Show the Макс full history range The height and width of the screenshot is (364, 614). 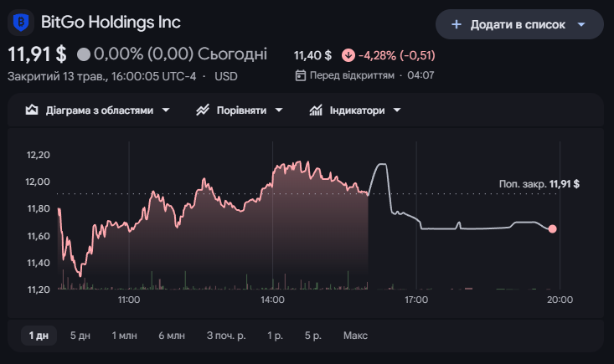point(355,336)
